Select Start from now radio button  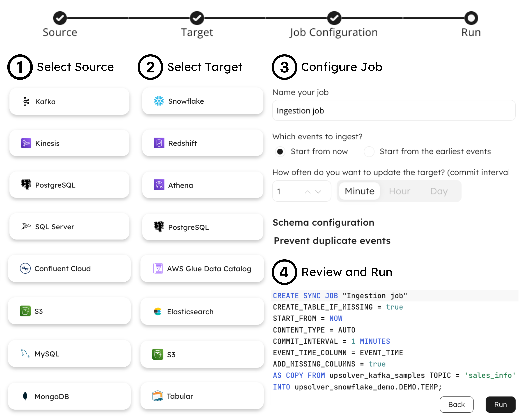[x=280, y=151]
